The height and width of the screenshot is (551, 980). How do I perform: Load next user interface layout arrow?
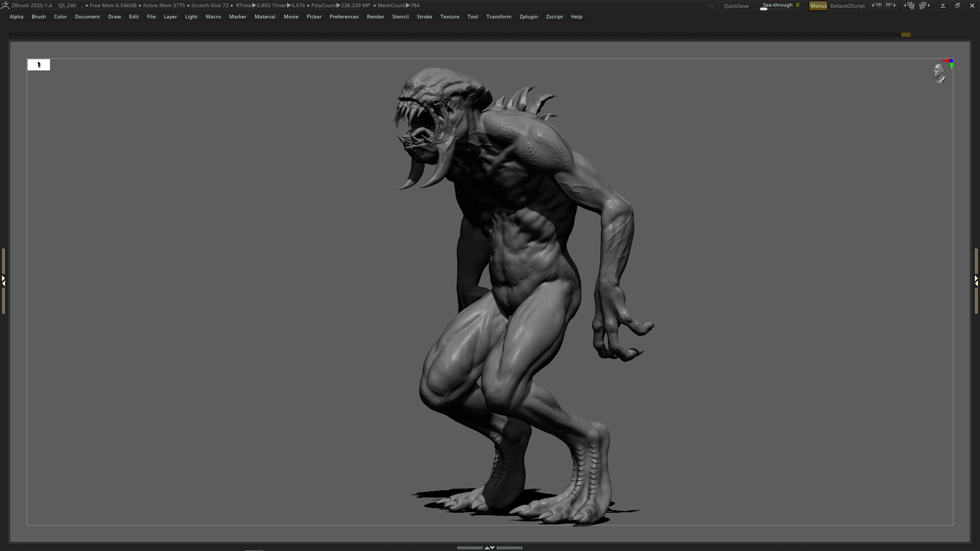click(x=925, y=6)
